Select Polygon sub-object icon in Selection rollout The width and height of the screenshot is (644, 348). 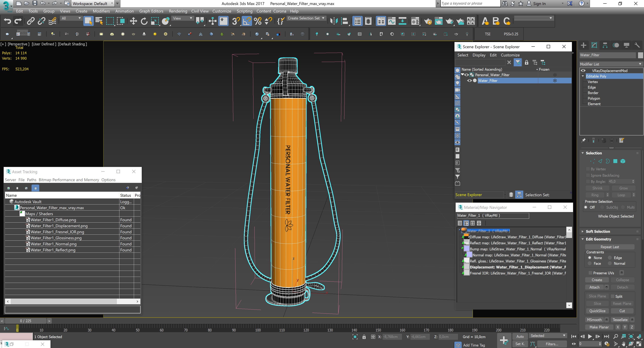click(x=615, y=161)
